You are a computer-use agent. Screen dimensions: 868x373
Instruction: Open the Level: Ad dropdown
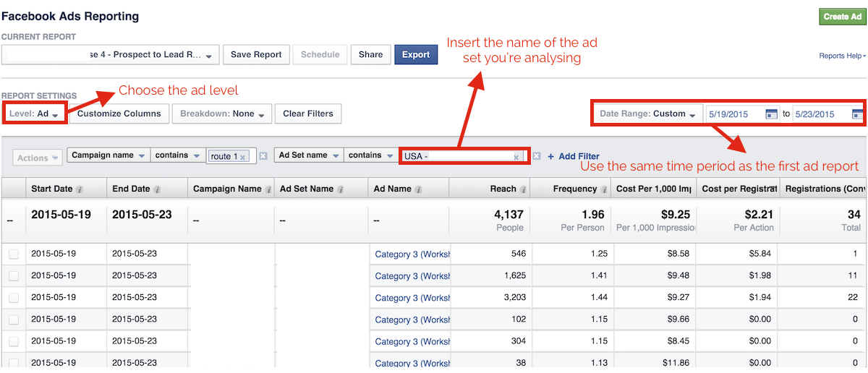coord(35,114)
